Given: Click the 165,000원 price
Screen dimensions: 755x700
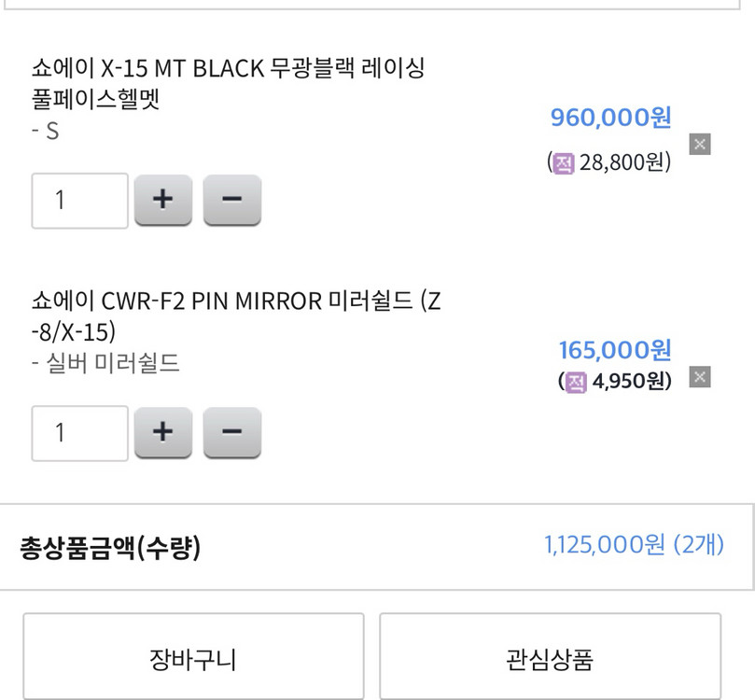Looking at the screenshot, I should tap(615, 350).
